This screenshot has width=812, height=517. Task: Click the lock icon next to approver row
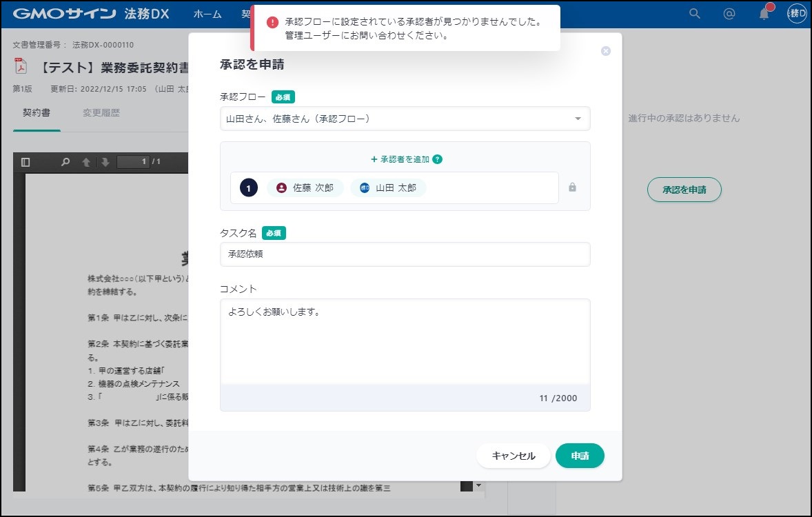pyautogui.click(x=572, y=187)
